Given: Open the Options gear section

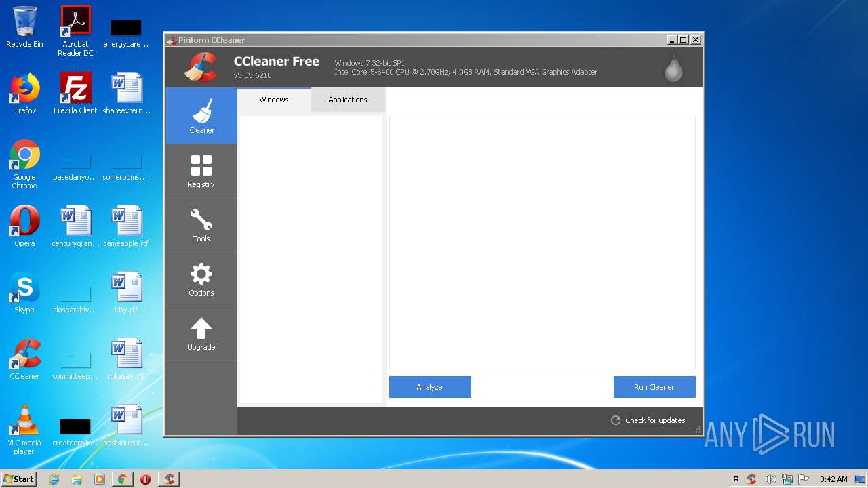Looking at the screenshot, I should coord(201,279).
